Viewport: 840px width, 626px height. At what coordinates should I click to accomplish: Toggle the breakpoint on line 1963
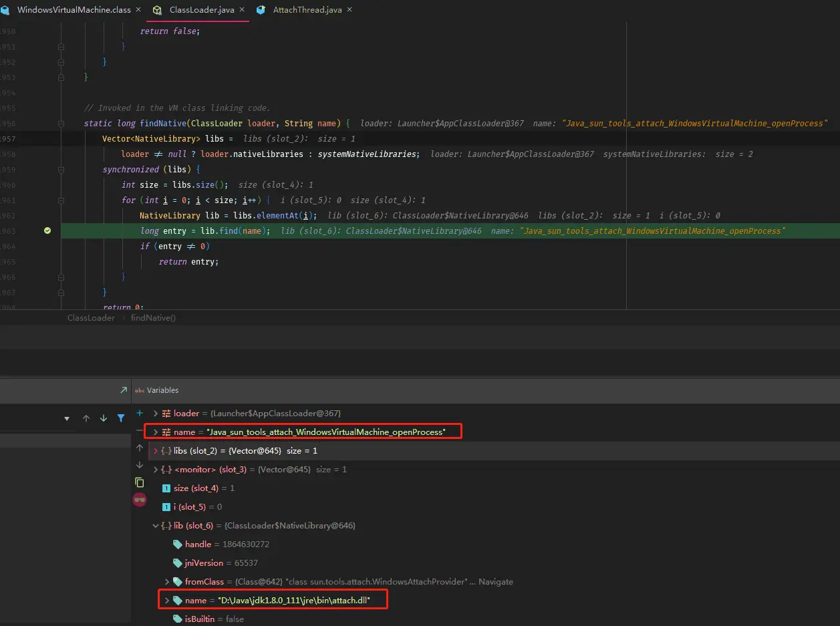pyautogui.click(x=47, y=230)
